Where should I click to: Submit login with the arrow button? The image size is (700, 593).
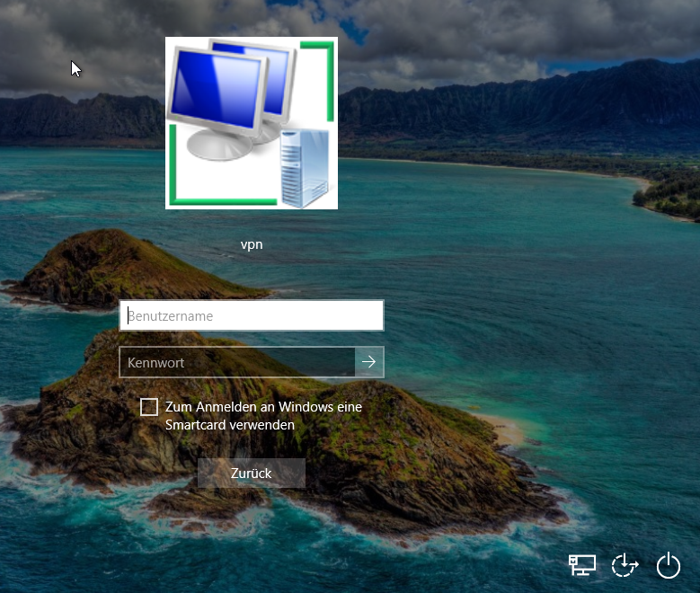(369, 362)
